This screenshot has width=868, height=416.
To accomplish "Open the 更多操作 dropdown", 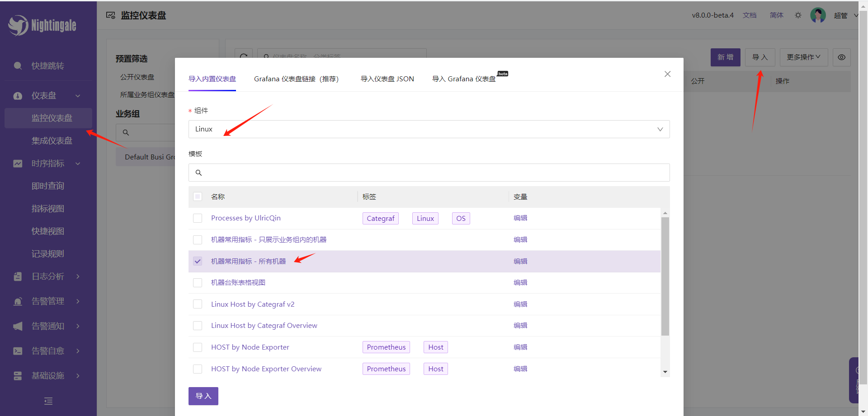I will tap(803, 57).
